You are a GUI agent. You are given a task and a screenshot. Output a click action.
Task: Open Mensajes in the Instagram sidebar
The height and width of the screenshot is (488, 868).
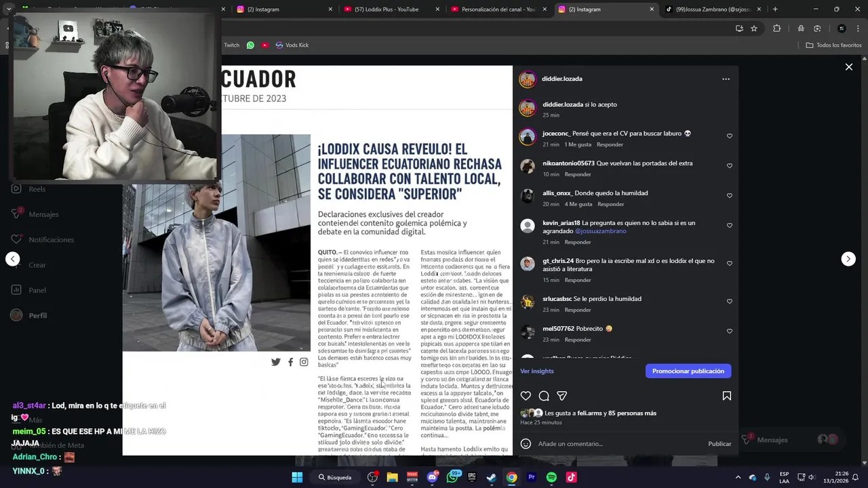[x=35, y=214]
